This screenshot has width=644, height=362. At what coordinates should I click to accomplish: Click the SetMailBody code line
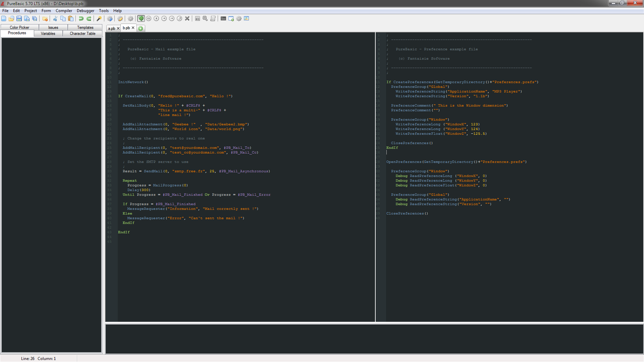(164, 106)
